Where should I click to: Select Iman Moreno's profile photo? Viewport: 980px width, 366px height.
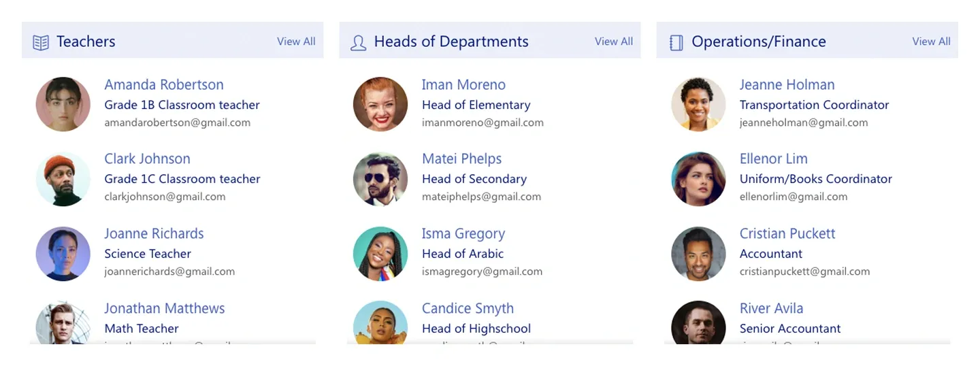pyautogui.click(x=380, y=104)
